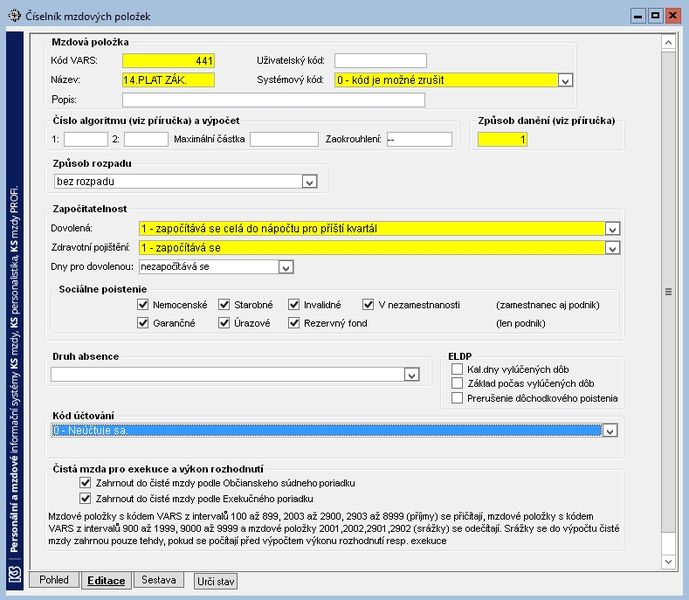Click the Popis input field
Image resolution: width=689 pixels, height=600 pixels.
tap(274, 100)
